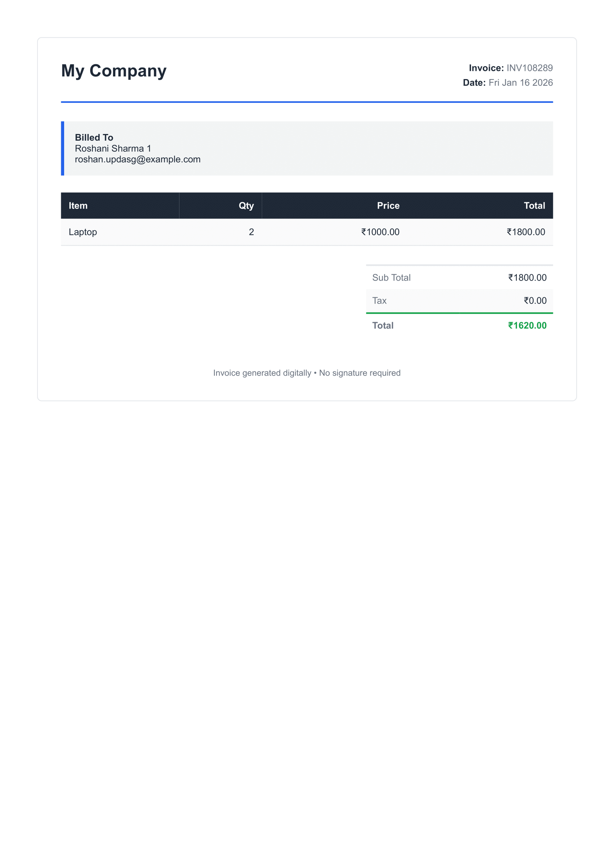The image size is (614, 868).
Task: Click the Total column header
Action: point(534,206)
